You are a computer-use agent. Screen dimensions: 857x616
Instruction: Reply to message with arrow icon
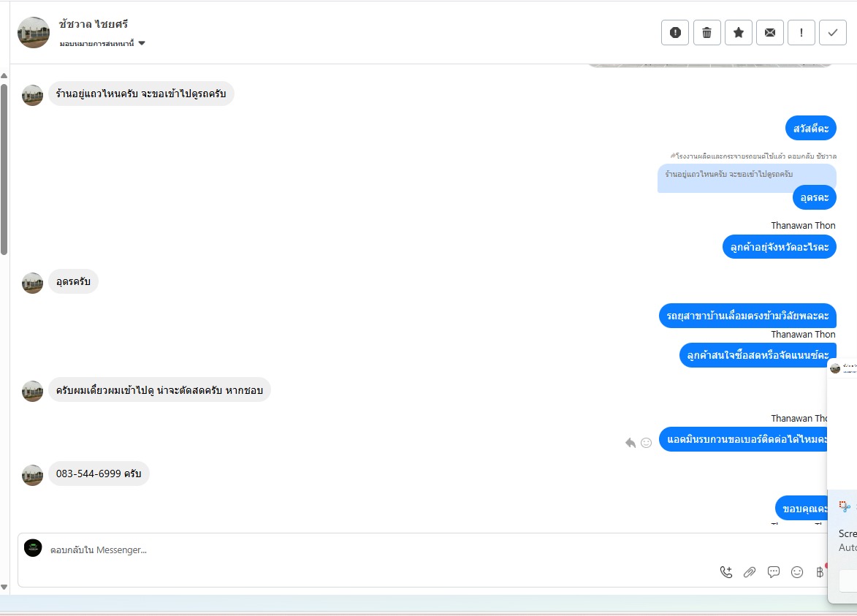tap(631, 443)
